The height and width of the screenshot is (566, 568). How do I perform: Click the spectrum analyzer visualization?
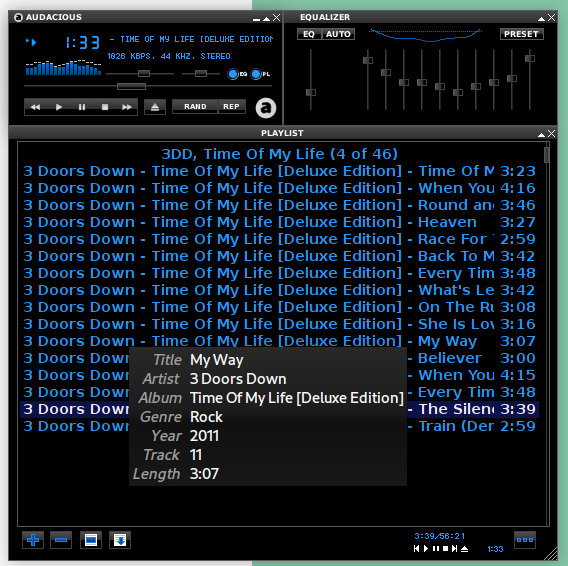[63, 67]
